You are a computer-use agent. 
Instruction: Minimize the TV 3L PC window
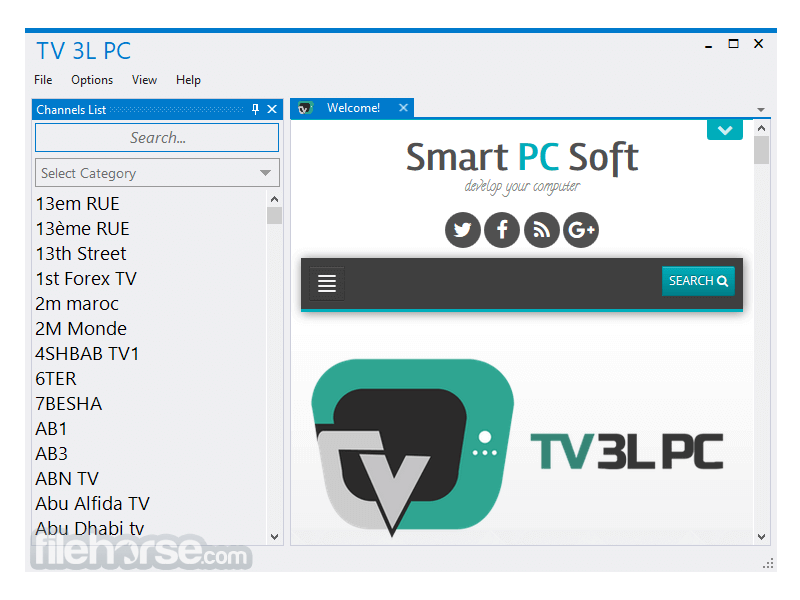[708, 45]
